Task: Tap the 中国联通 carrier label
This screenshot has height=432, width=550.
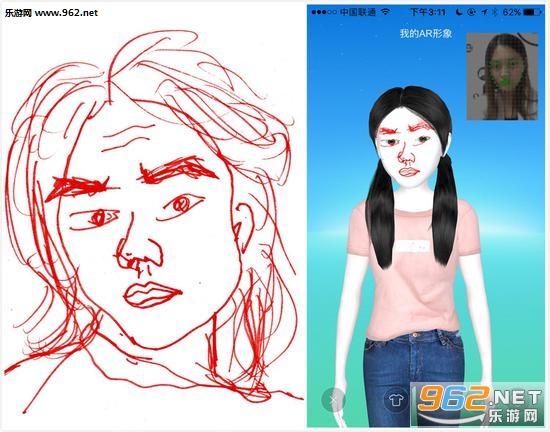Action: (358, 12)
